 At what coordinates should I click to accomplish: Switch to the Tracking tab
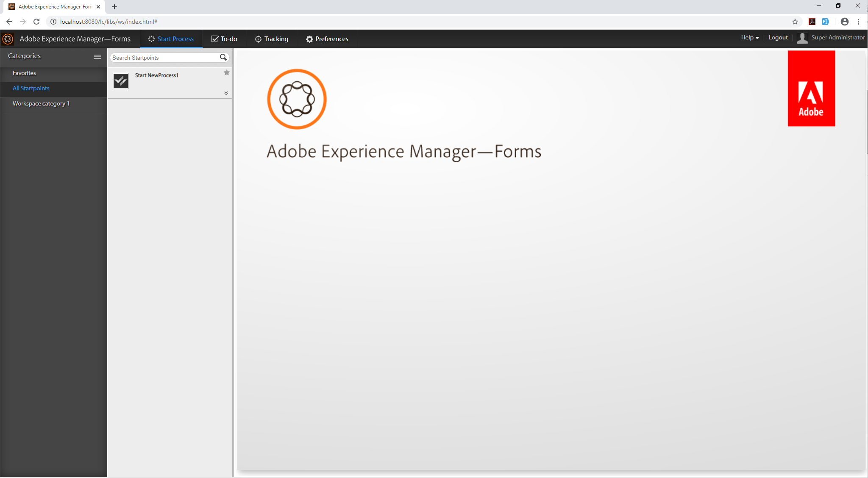(x=271, y=39)
